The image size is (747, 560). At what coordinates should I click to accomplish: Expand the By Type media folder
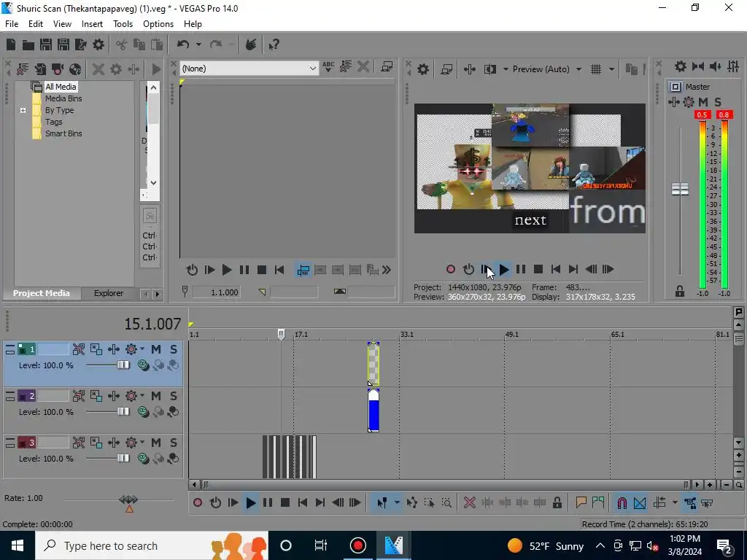pyautogui.click(x=23, y=111)
